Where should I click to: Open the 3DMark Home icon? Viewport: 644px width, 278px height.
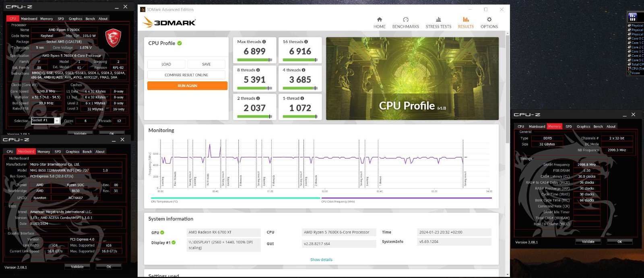(x=379, y=19)
